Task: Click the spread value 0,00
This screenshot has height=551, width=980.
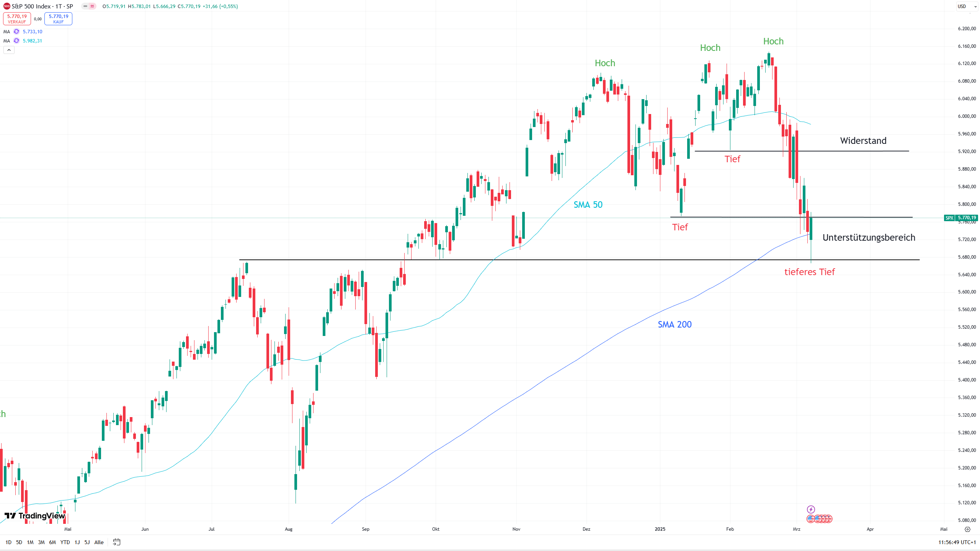Action: click(x=38, y=19)
